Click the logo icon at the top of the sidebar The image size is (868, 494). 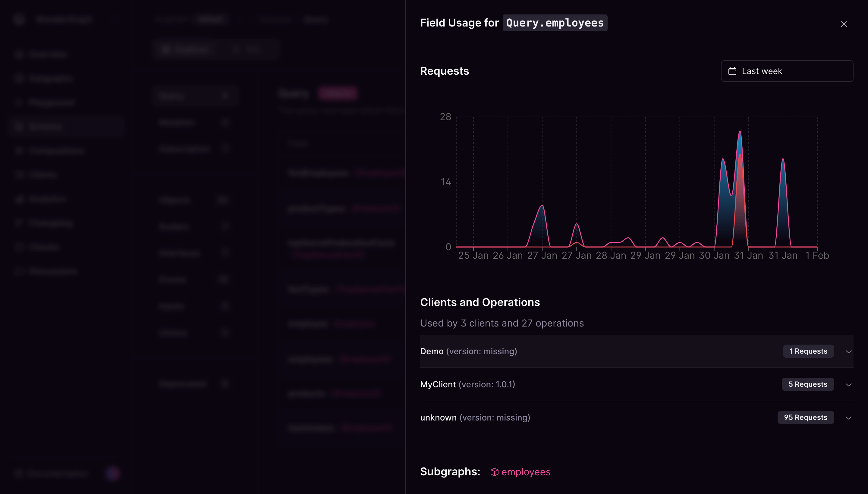pos(19,19)
